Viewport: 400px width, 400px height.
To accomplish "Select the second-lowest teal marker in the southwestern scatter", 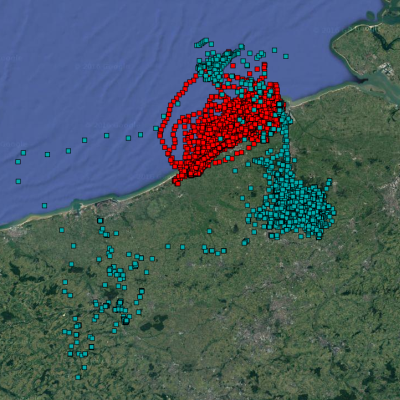I will coord(84,367).
